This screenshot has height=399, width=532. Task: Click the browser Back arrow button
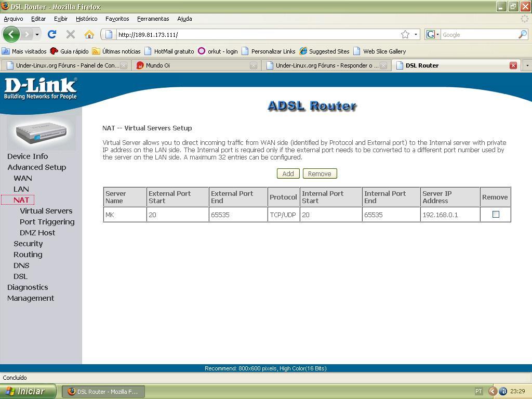(11, 34)
